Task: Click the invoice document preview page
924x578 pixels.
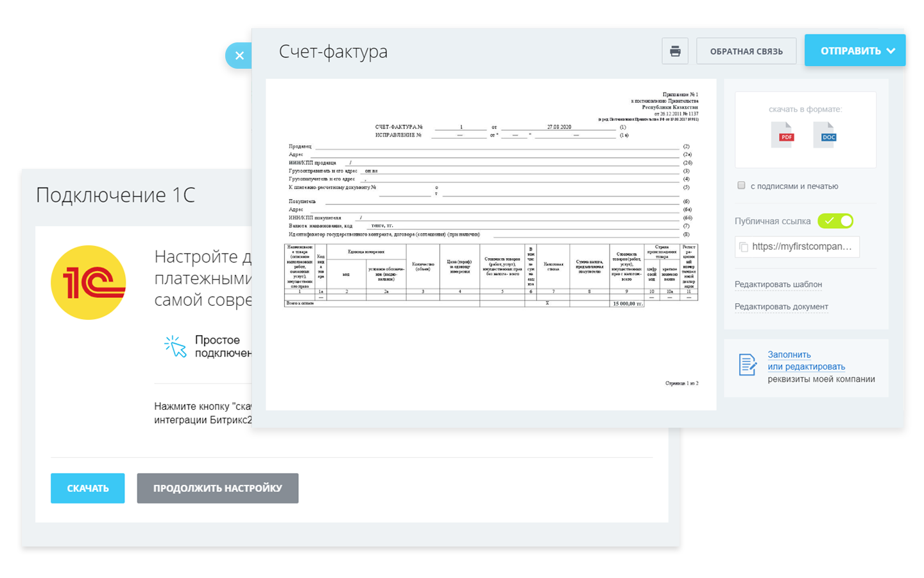Action: point(491,244)
